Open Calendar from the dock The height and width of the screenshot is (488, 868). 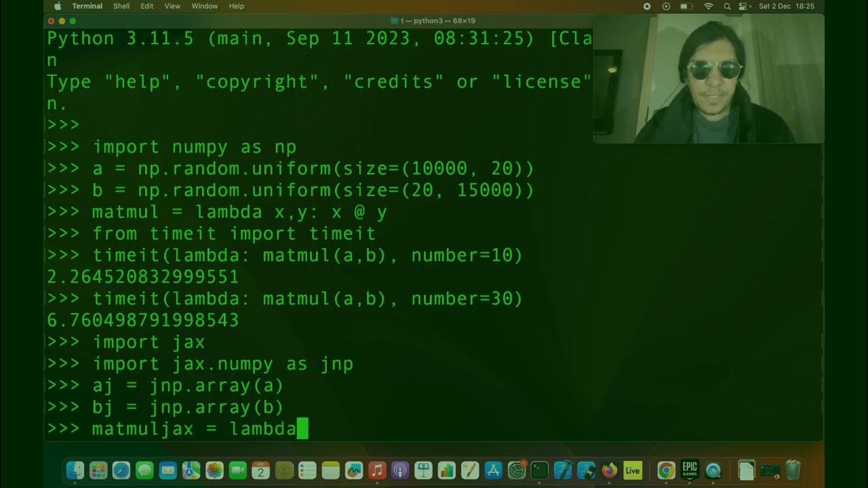(x=261, y=470)
